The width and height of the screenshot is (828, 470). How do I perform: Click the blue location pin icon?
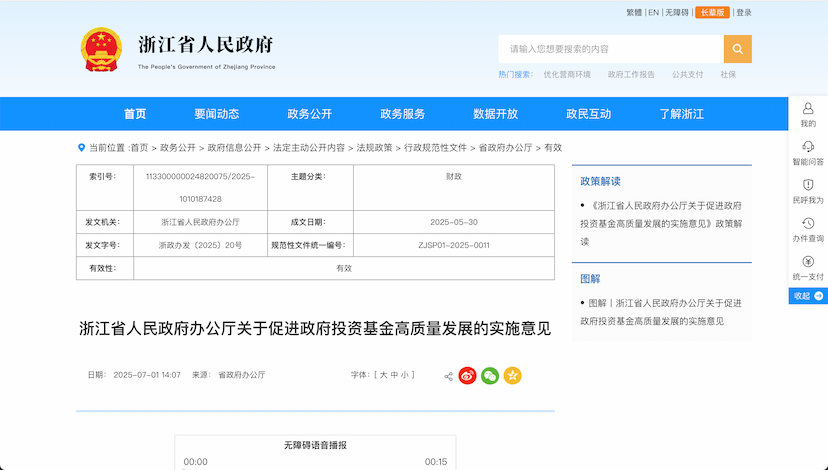point(81,148)
